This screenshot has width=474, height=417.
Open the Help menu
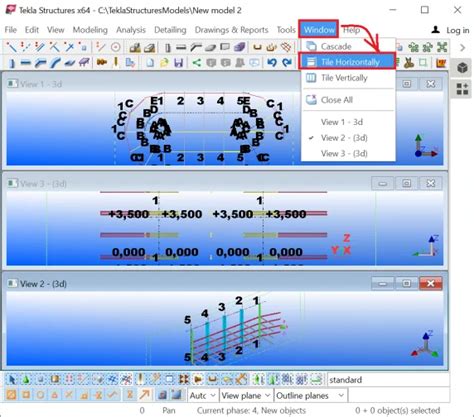click(x=352, y=30)
